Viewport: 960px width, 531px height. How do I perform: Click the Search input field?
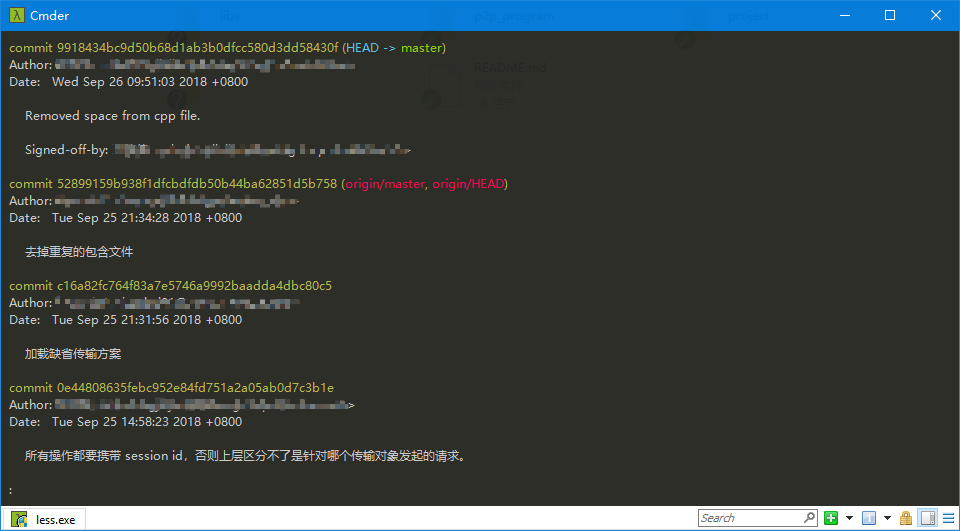(758, 518)
